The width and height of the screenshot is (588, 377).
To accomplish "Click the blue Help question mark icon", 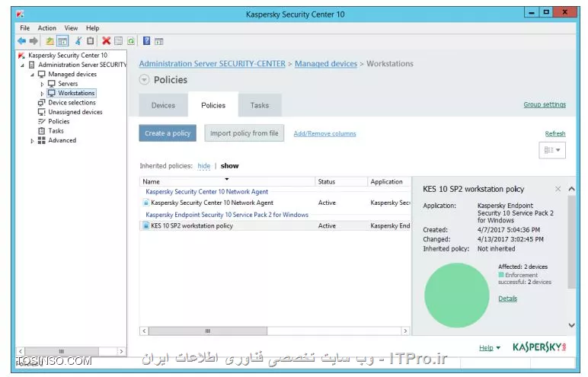I will [x=147, y=41].
